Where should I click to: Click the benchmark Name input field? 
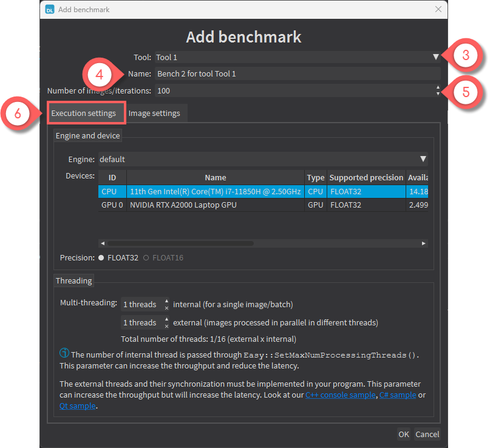(x=298, y=73)
